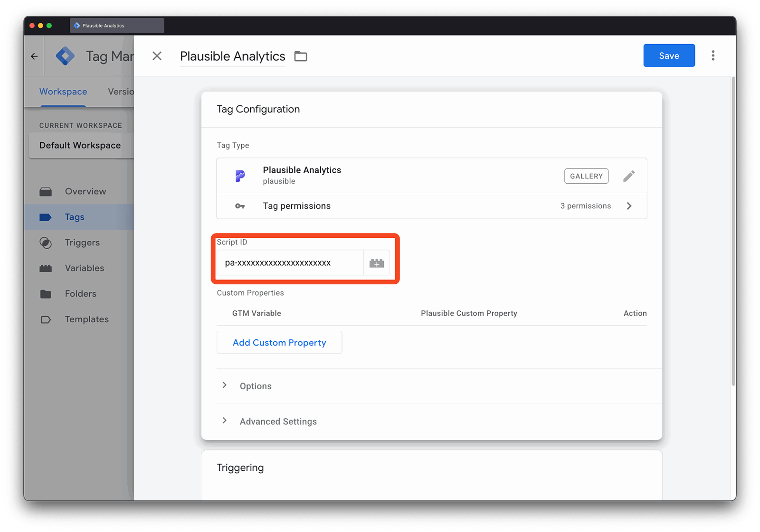
Task: Open the Gallery for Plausible Analytics tag type
Action: [586, 176]
